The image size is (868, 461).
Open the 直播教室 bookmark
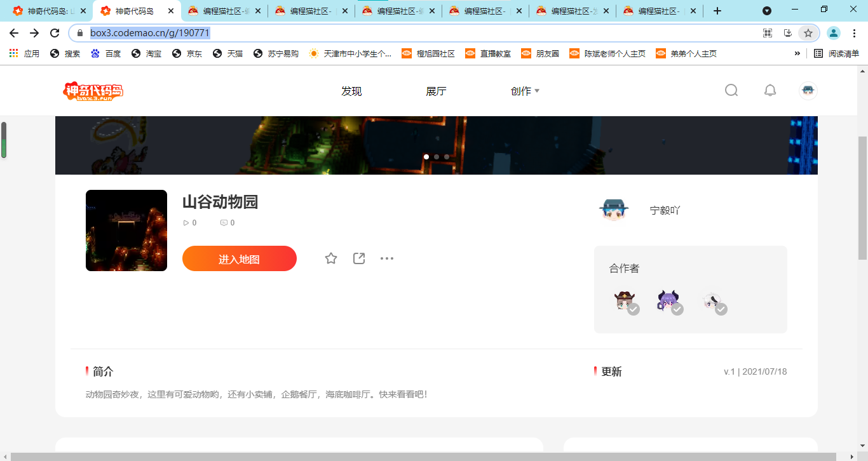coord(488,53)
